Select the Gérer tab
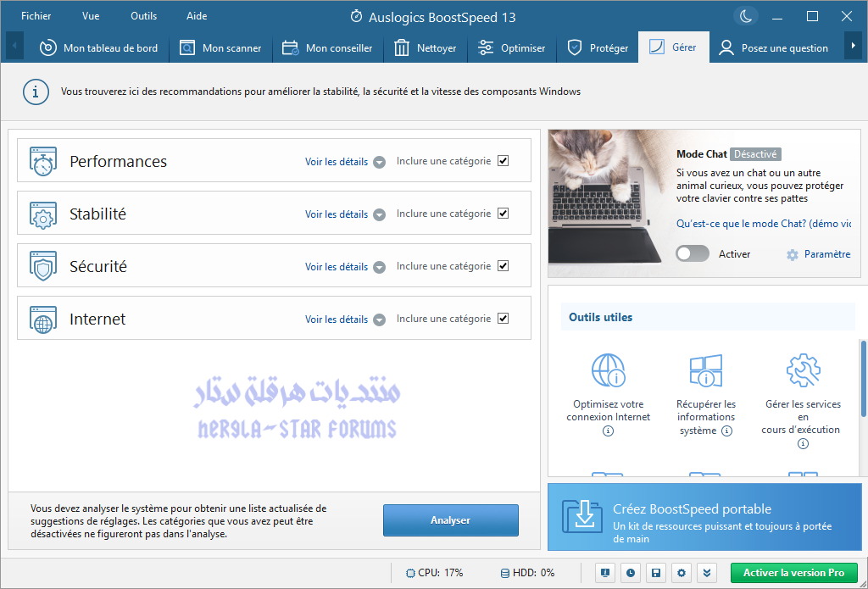Screen dimensions: 868x589 coord(673,47)
